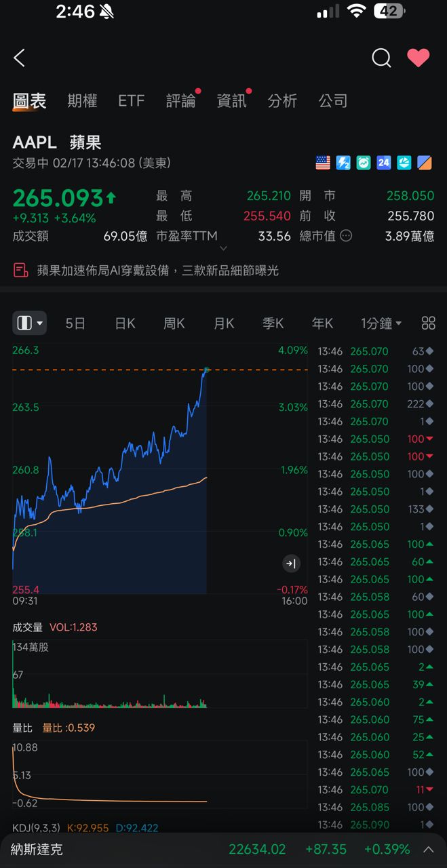Tap the blue 24-hour trading icon
Screen dimensions: 447x868
[384, 163]
